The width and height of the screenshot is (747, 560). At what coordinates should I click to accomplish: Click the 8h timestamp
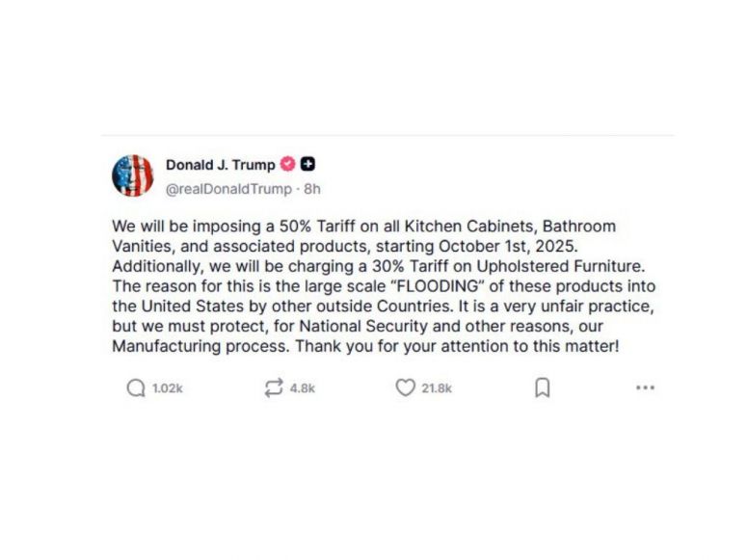click(x=311, y=188)
